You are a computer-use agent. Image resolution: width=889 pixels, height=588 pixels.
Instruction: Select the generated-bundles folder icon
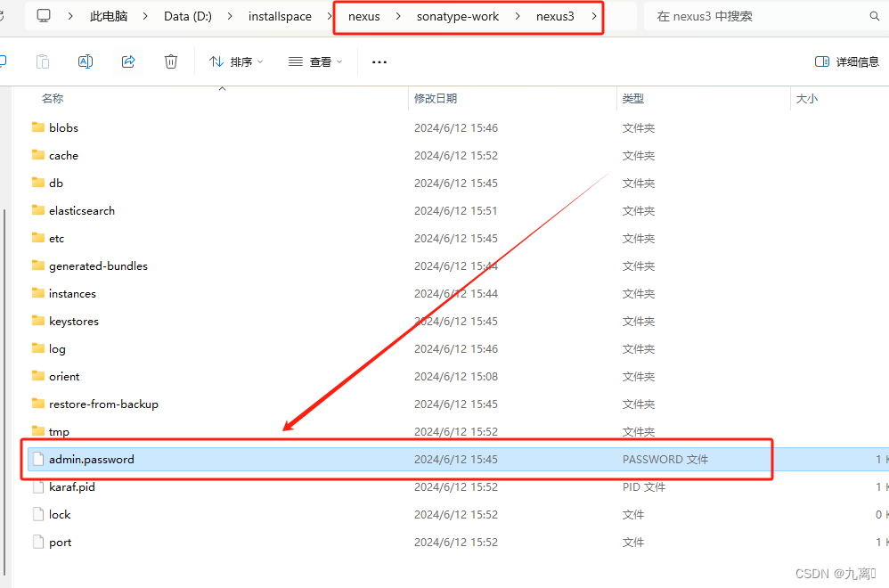coord(38,265)
